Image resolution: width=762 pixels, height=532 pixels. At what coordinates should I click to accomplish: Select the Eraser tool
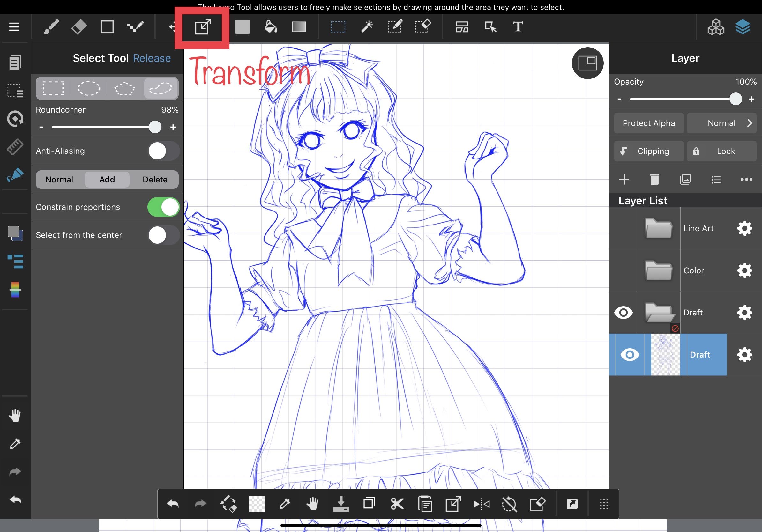pos(79,27)
